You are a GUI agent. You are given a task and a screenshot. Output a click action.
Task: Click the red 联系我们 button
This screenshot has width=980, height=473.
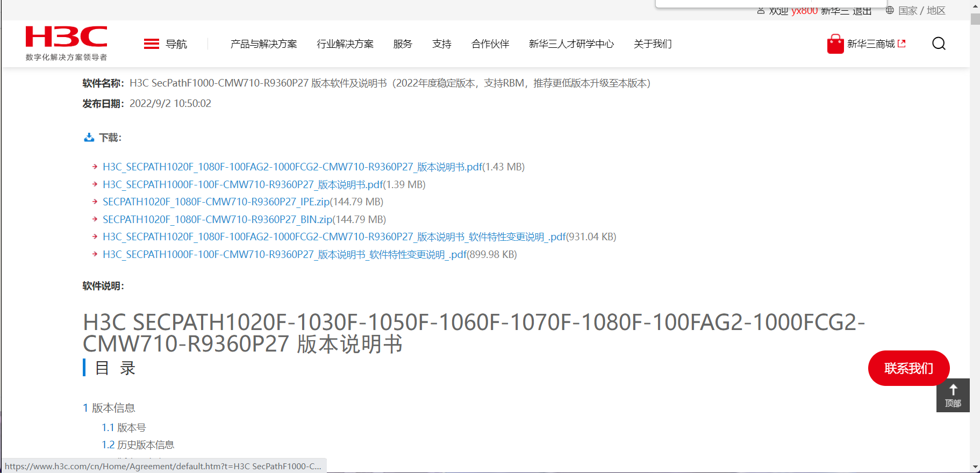pyautogui.click(x=909, y=368)
